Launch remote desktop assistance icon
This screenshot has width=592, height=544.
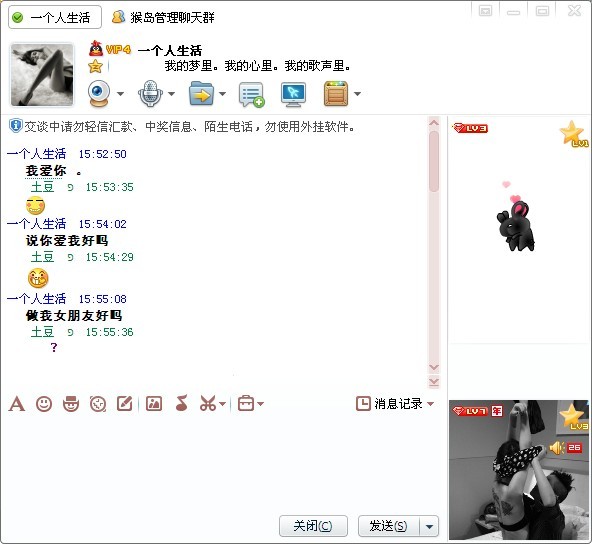[x=293, y=94]
